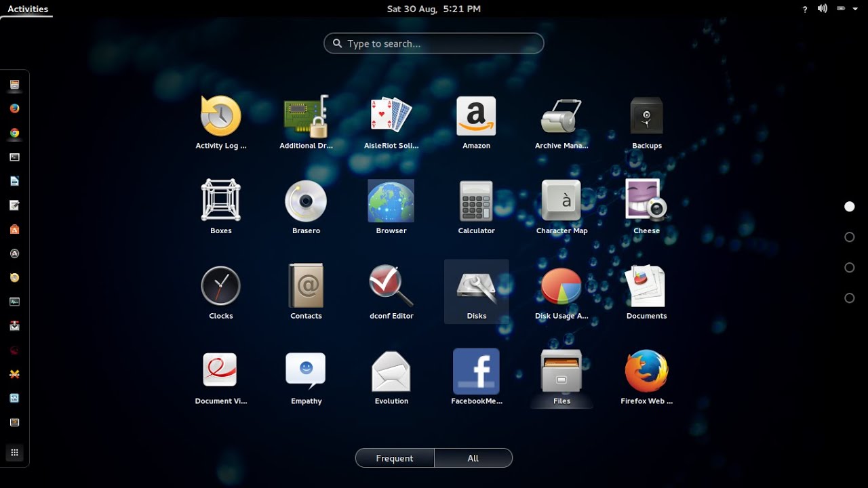Open the Clocks app
The width and height of the screenshot is (868, 488).
coord(221,293)
